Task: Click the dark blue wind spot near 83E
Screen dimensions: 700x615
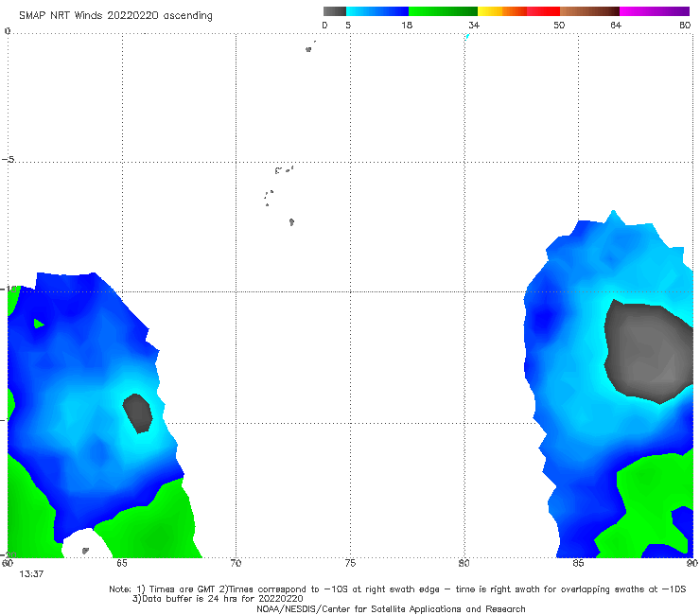Action: pyautogui.click(x=544, y=319)
